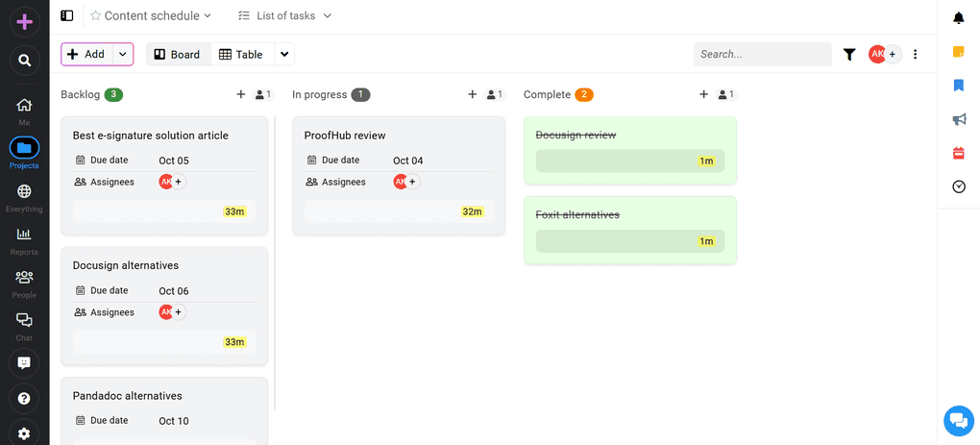The image size is (980, 445).
Task: Open the view options dropdown after Table
Action: coord(284,55)
